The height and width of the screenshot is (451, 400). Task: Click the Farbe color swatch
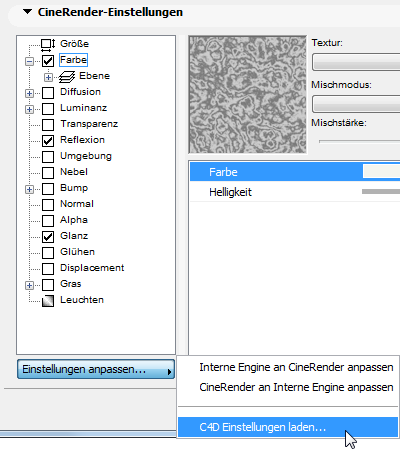click(381, 171)
